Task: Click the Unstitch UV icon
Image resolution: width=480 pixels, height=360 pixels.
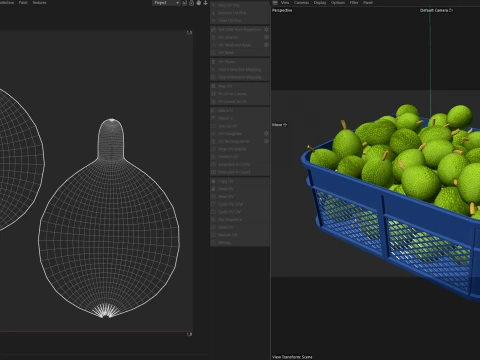Action: click(x=214, y=157)
